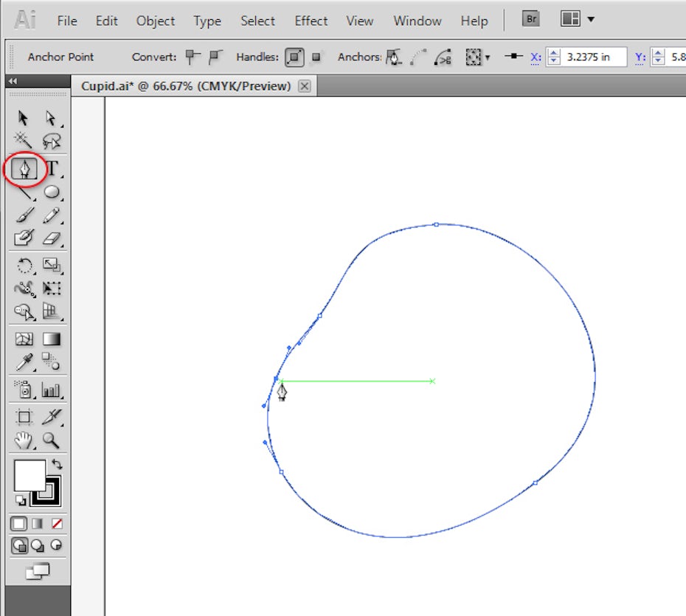Set paint to None (red slash)
The width and height of the screenshot is (686, 616).
coord(57,524)
